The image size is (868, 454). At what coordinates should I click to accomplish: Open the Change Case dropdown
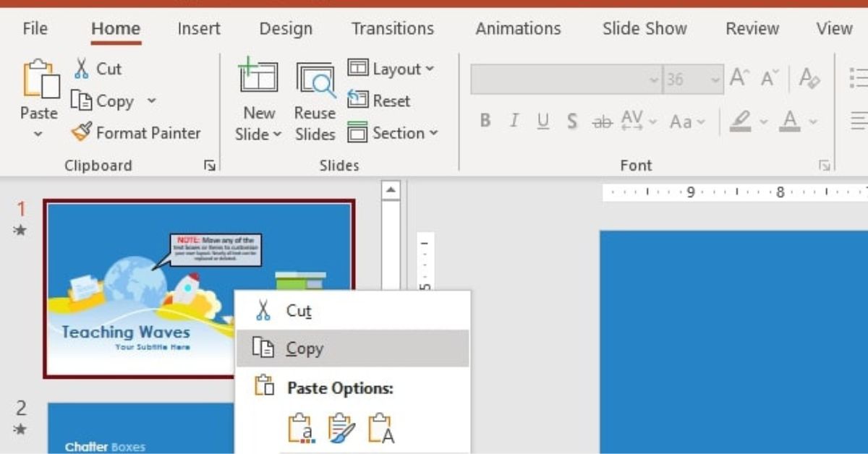coord(686,121)
